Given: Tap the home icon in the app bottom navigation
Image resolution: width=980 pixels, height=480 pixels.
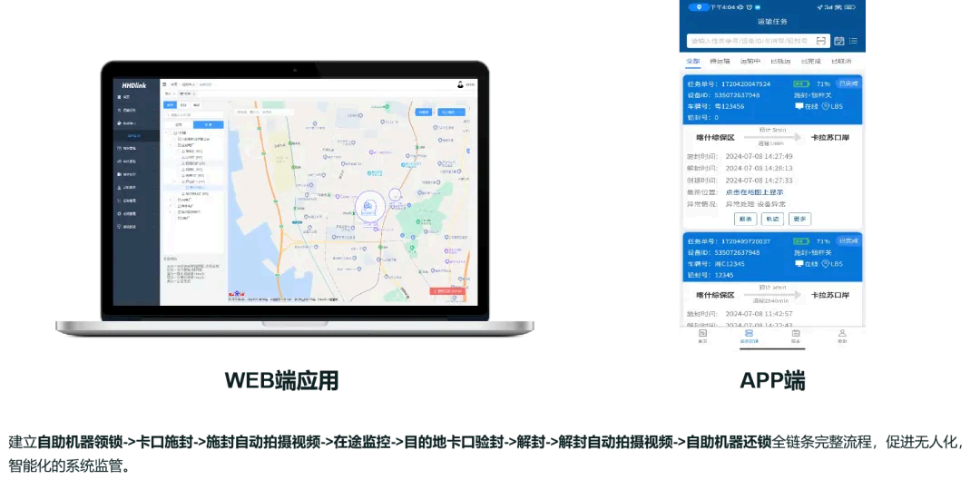Looking at the screenshot, I should [x=702, y=334].
